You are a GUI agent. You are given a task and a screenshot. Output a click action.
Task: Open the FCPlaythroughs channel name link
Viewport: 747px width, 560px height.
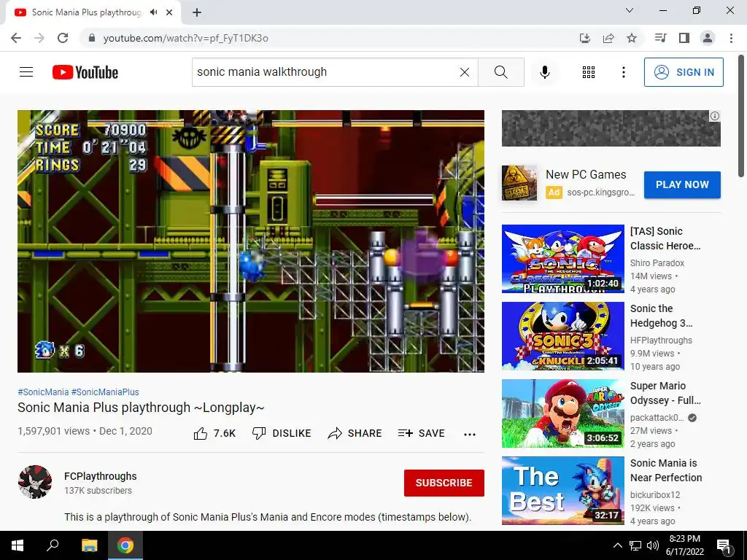(101, 476)
